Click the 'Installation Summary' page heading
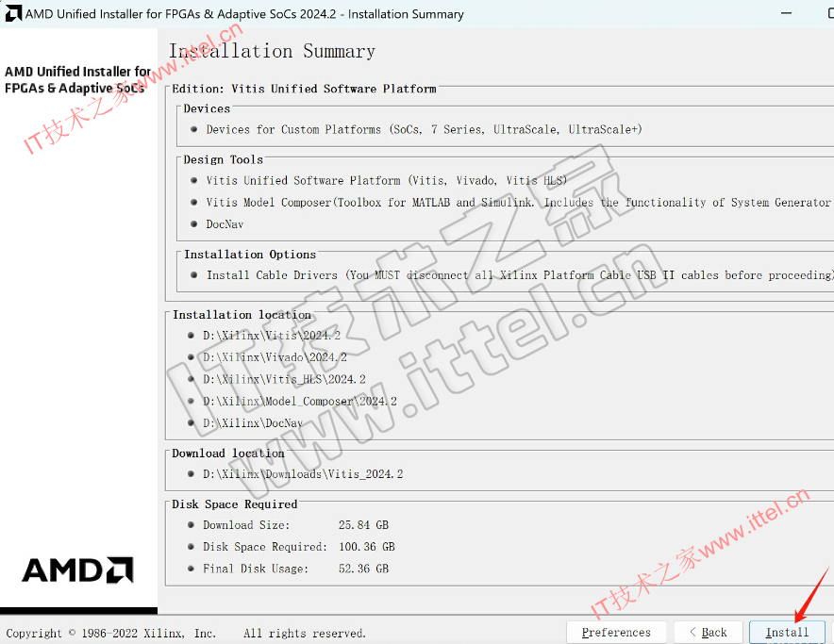This screenshot has width=834, height=644. point(272,51)
